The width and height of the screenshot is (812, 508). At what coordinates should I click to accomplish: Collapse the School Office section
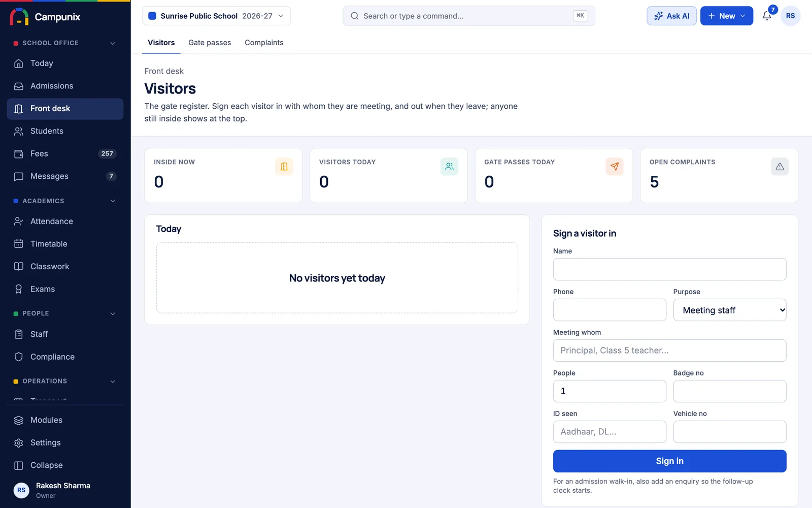coord(113,43)
